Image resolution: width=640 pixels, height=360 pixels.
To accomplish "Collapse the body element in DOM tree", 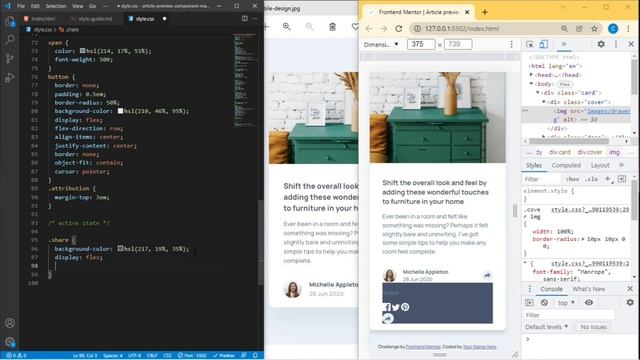I will tap(531, 84).
